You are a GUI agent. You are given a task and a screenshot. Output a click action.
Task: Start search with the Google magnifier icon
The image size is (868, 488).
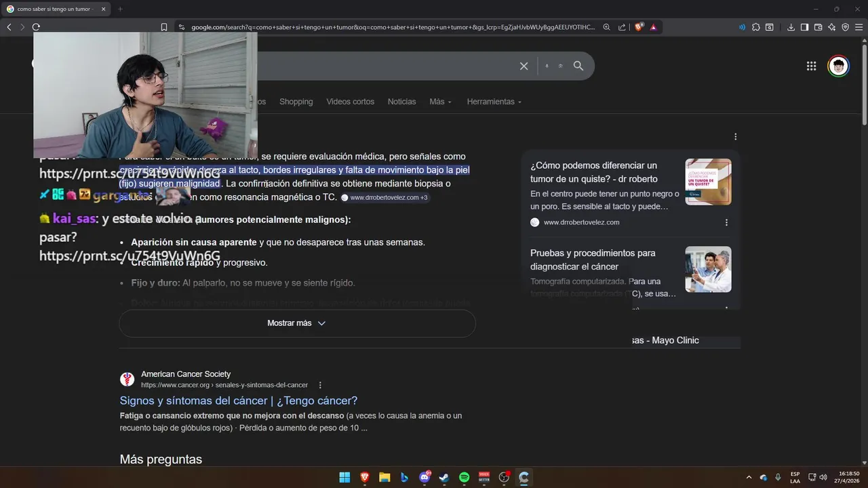pos(578,66)
